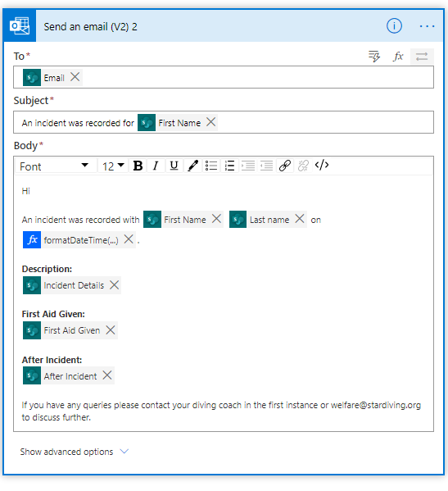Click the formatDateTime expression token
This screenshot has height=491, width=448.
81,240
